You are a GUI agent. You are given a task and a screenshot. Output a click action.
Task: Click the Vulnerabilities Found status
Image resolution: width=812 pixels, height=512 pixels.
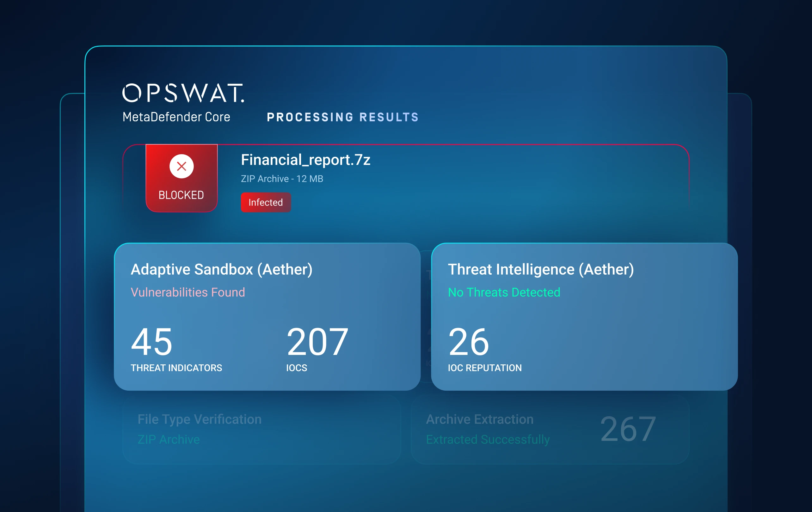coord(188,292)
